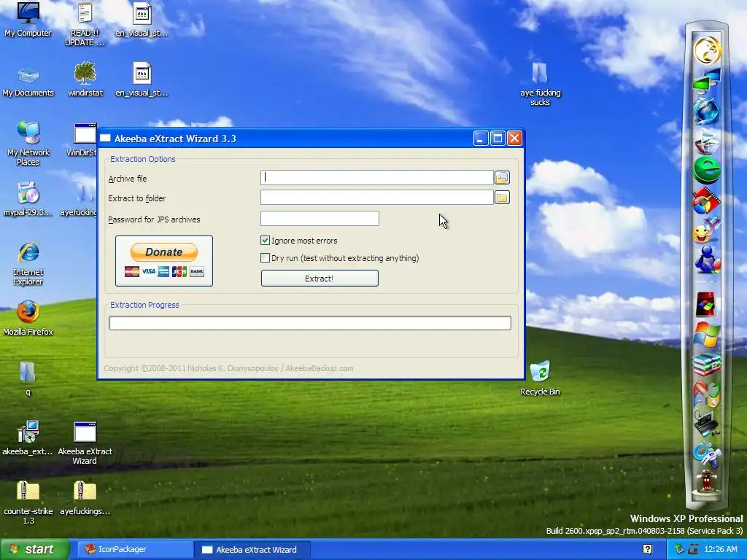
Task: Click the film strip media icon in dock
Action: pyautogui.click(x=706, y=201)
